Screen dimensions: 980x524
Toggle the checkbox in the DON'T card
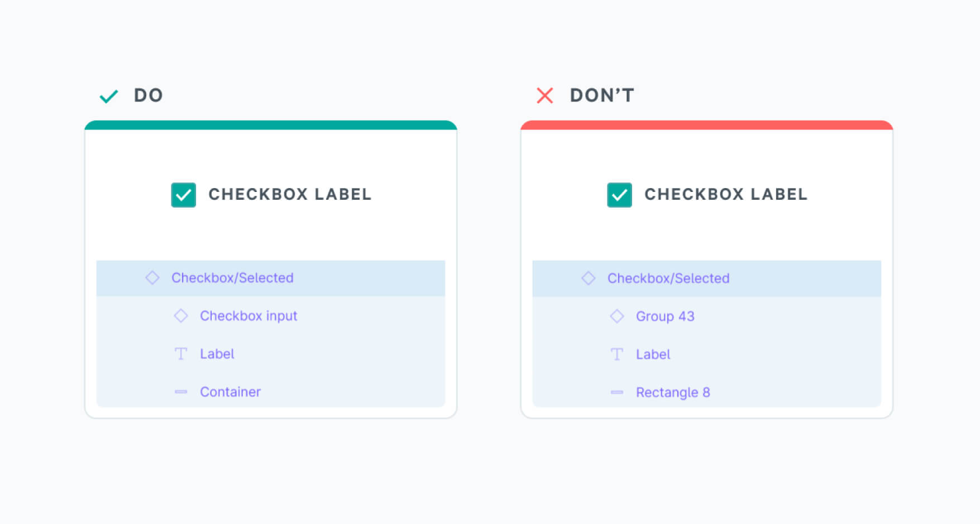coord(619,195)
